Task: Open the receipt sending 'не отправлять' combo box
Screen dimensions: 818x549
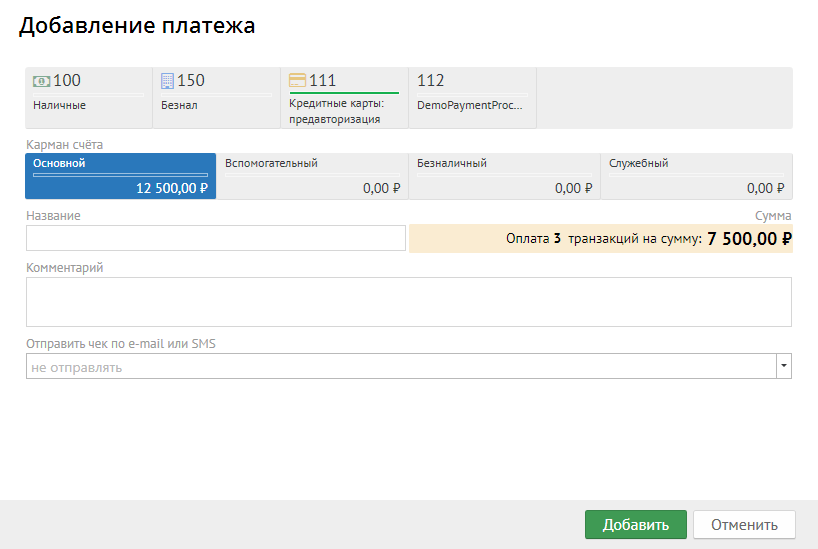Action: click(x=400, y=367)
